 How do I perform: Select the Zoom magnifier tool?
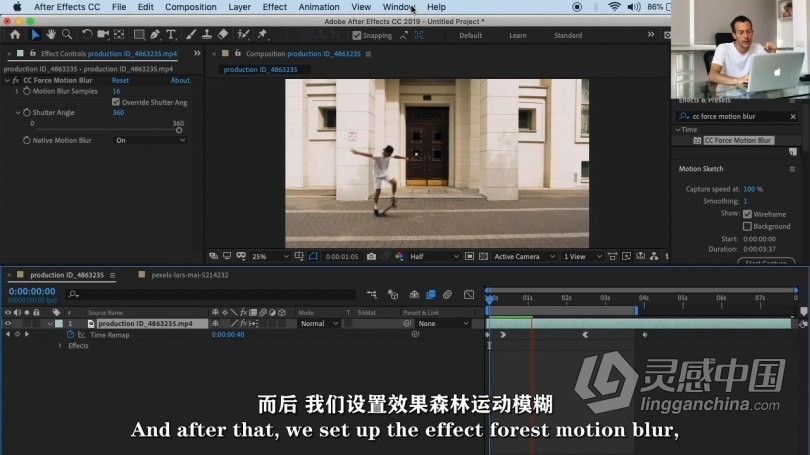[x=67, y=35]
